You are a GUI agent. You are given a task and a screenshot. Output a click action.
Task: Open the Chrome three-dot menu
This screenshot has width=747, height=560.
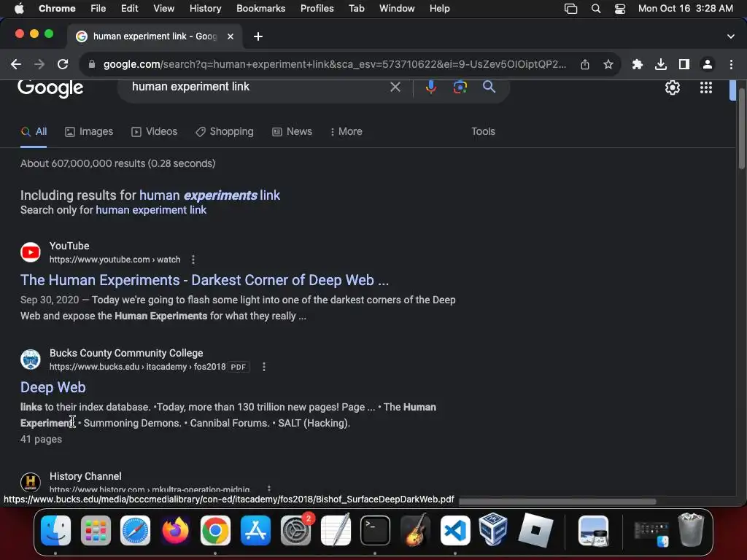coord(731,64)
